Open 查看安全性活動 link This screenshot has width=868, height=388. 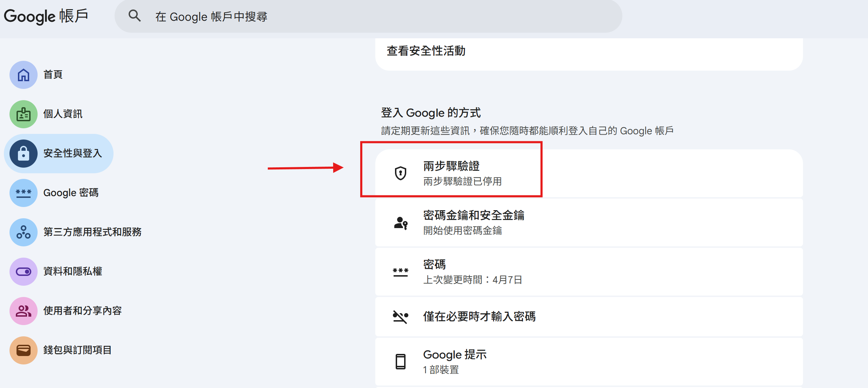pos(426,51)
